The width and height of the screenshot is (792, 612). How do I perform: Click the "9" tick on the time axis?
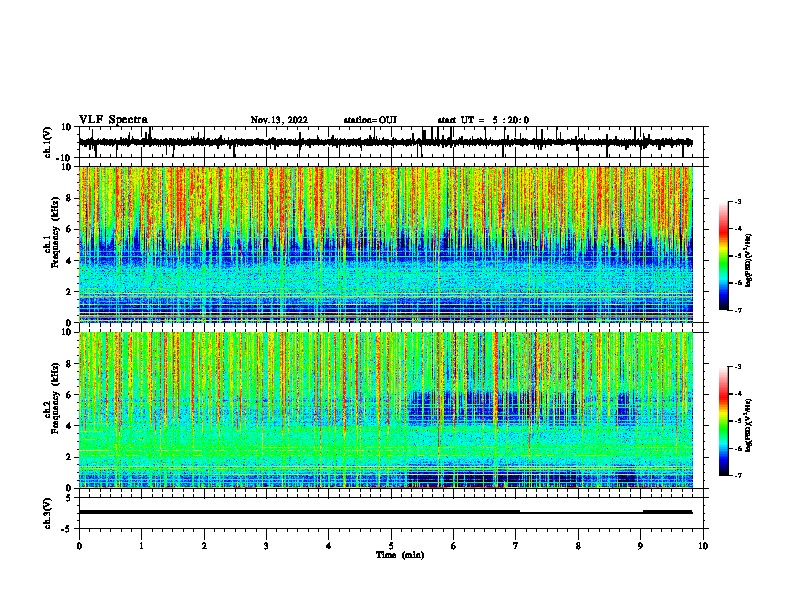(x=640, y=546)
